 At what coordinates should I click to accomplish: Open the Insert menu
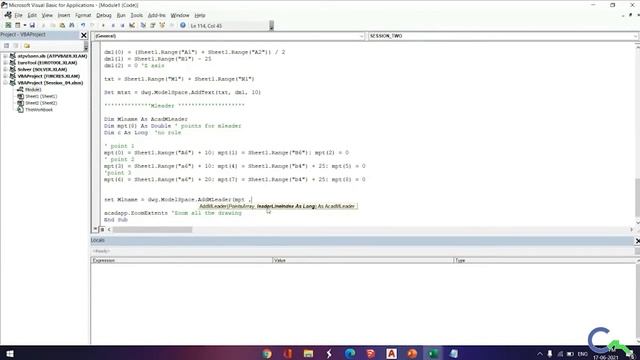64,15
